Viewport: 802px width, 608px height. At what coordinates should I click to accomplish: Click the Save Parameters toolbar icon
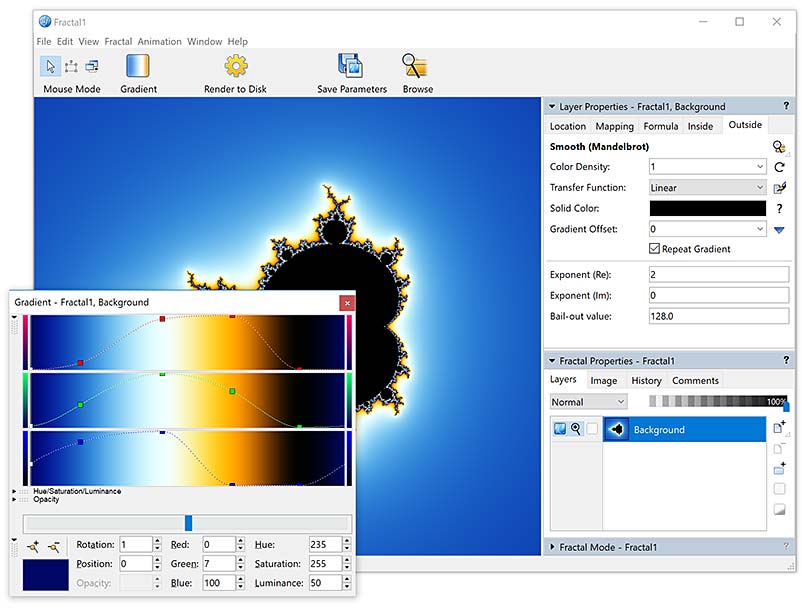point(351,66)
